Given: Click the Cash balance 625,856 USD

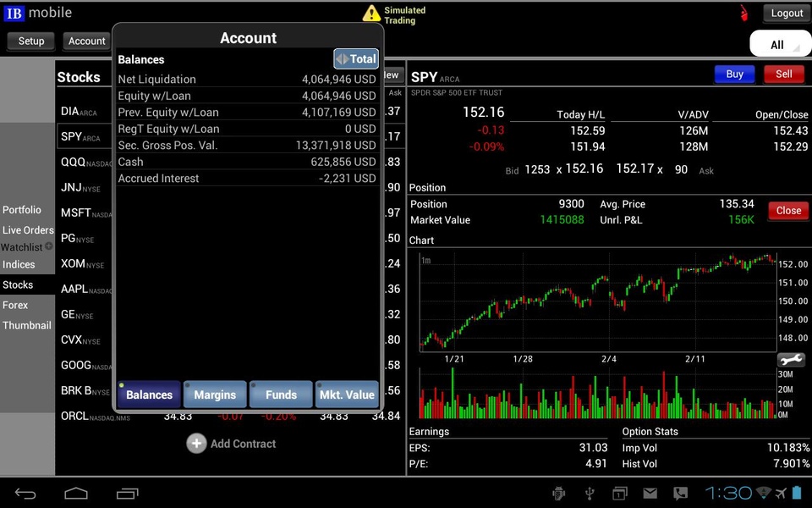Looking at the screenshot, I should click(343, 162).
